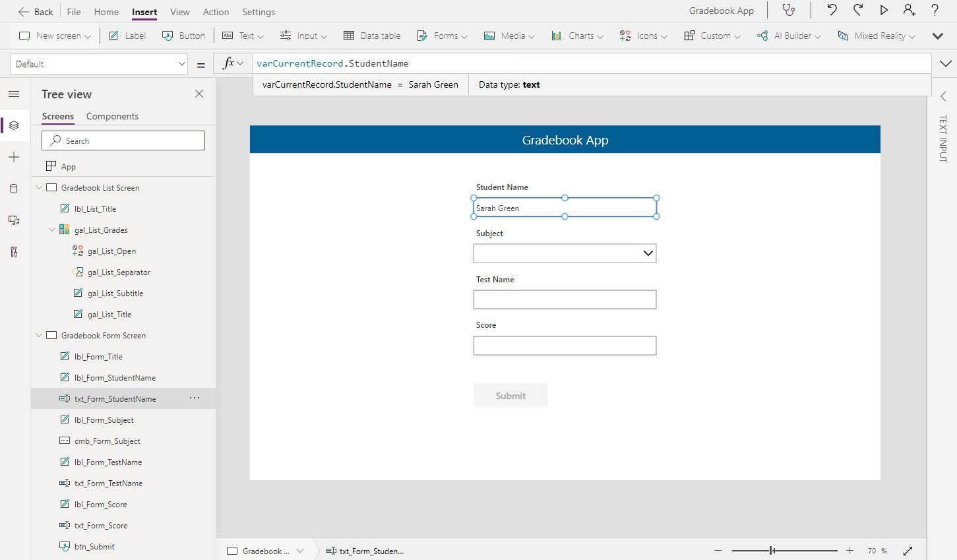Switch to the Components tab
The height and width of the screenshot is (560, 957).
(x=112, y=116)
